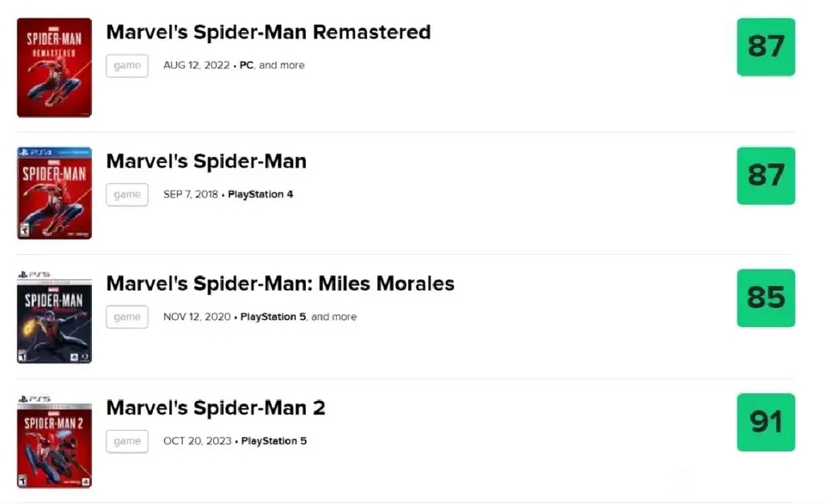Click 'PlayStation 5, and more' platform text
825x504 pixels.
coord(298,317)
